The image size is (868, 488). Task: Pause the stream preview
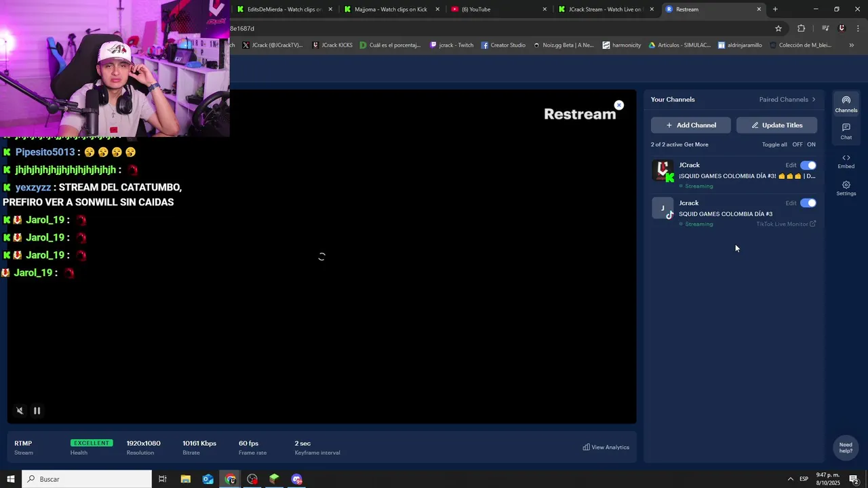pyautogui.click(x=37, y=411)
